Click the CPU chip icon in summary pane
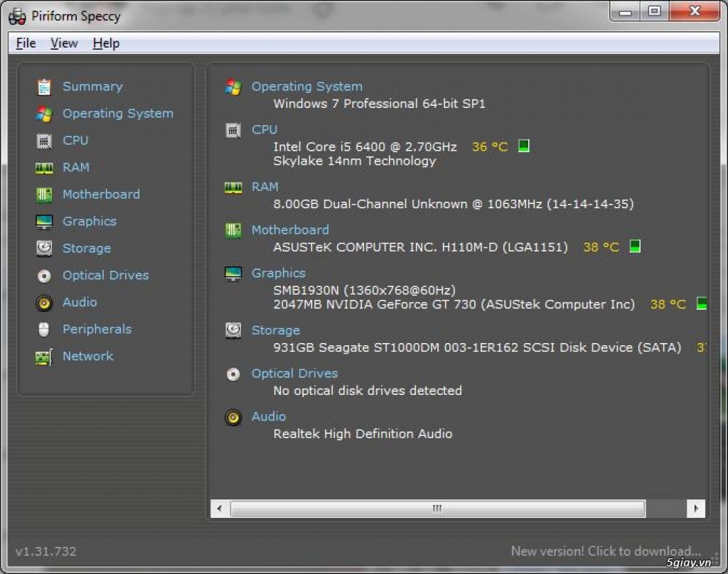The width and height of the screenshot is (728, 574). coord(233,131)
